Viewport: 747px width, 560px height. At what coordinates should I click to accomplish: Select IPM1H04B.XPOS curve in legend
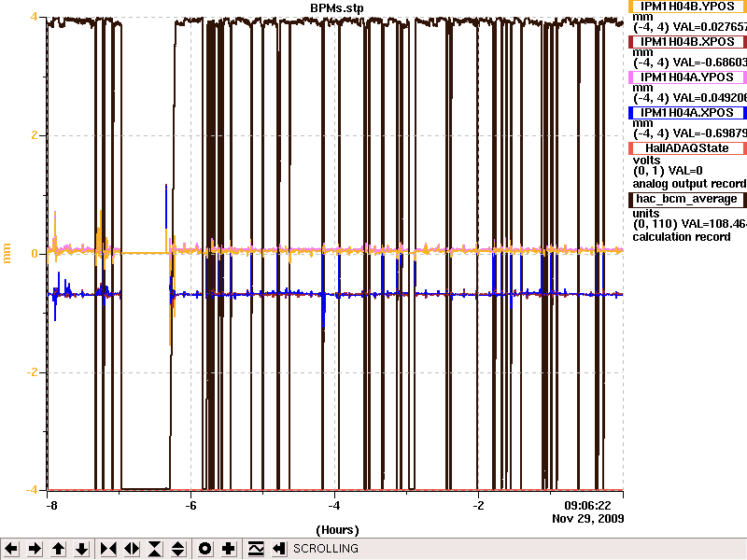[687, 42]
